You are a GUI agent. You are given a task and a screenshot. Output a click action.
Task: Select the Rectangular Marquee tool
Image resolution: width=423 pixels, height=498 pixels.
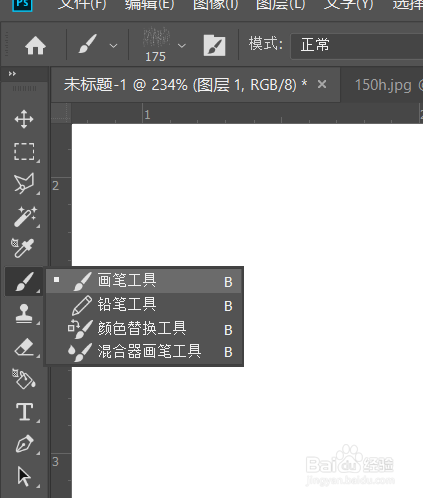(24, 152)
